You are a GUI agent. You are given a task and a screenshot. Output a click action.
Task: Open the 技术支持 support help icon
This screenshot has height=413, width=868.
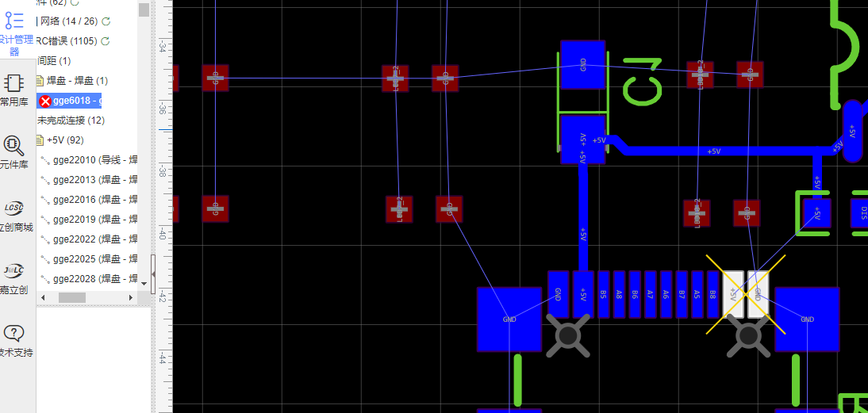15,342
